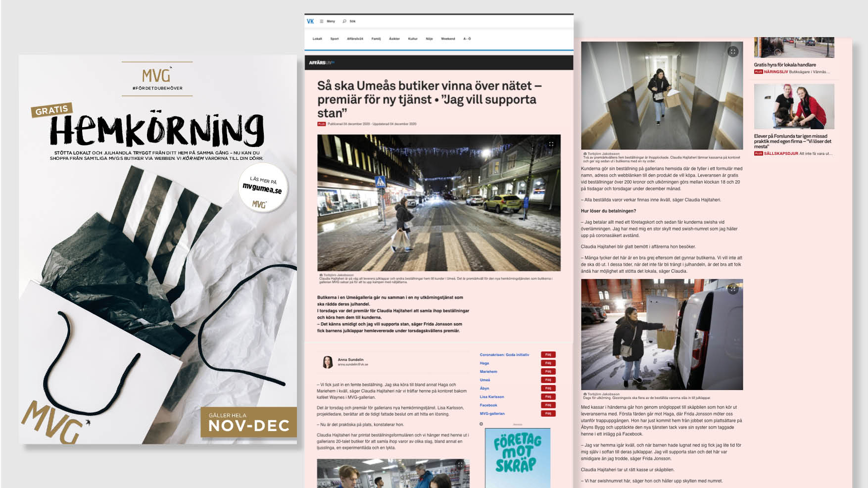Click the SÄLLSKAPSDJUR category label
Image resolution: width=868 pixels, height=488 pixels.
point(781,153)
